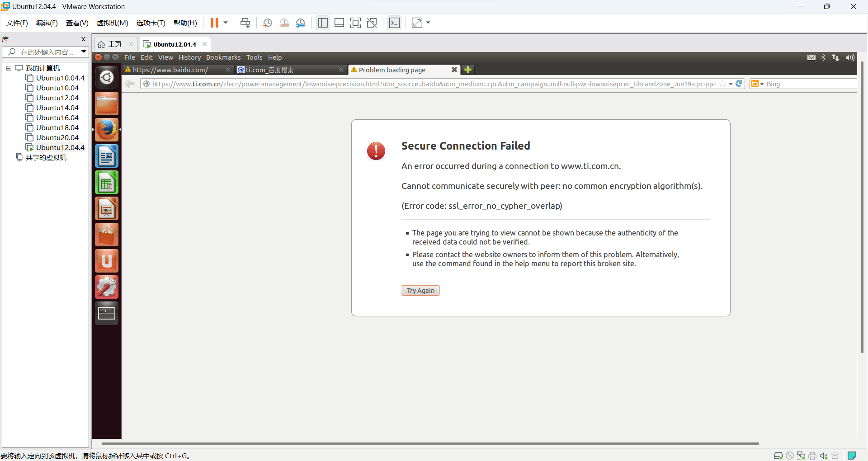Launch LibreOffice Writer from launcher
Viewport: 868px width, 461px height.
(x=107, y=156)
